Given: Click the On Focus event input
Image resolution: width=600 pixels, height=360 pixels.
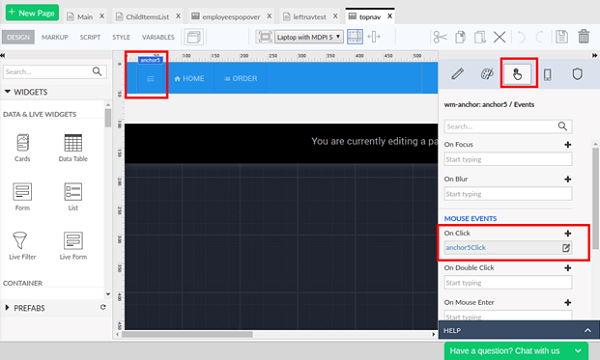Looking at the screenshot, I should [x=508, y=159].
